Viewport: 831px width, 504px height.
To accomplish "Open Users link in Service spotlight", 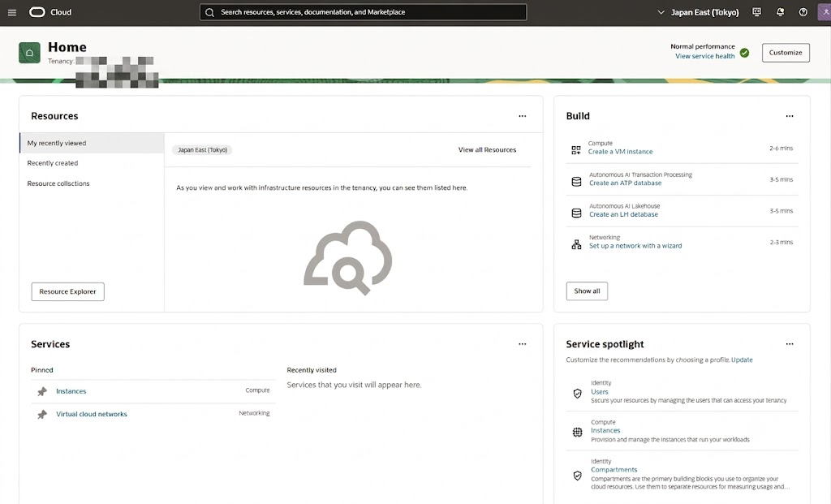I will click(x=600, y=392).
